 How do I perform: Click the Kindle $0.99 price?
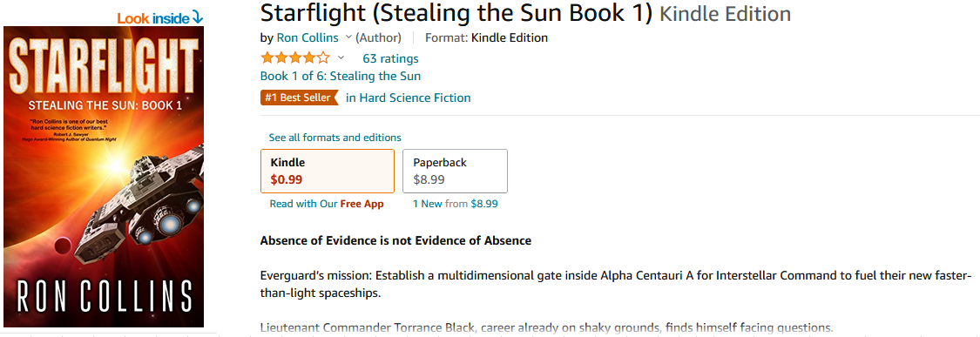(x=287, y=181)
